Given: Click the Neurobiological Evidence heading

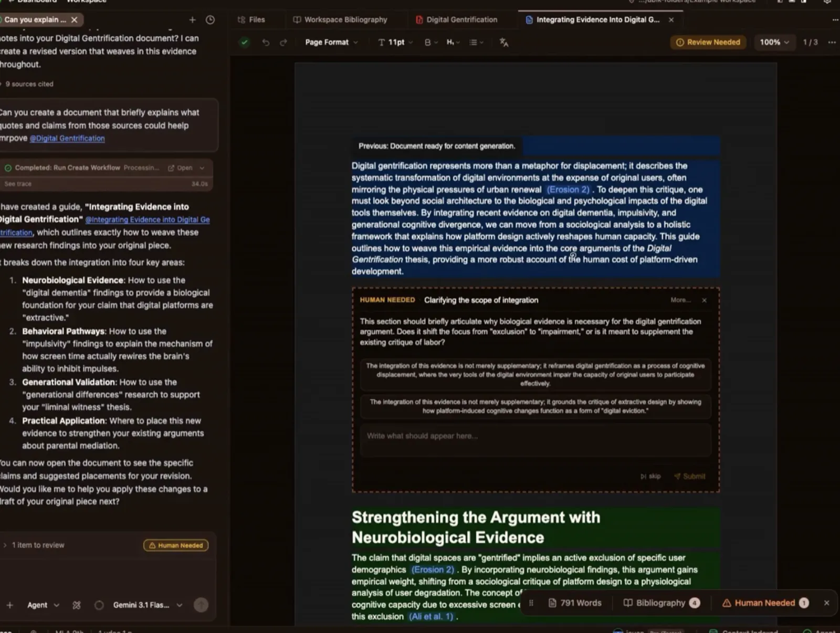Looking at the screenshot, I should [x=476, y=527].
